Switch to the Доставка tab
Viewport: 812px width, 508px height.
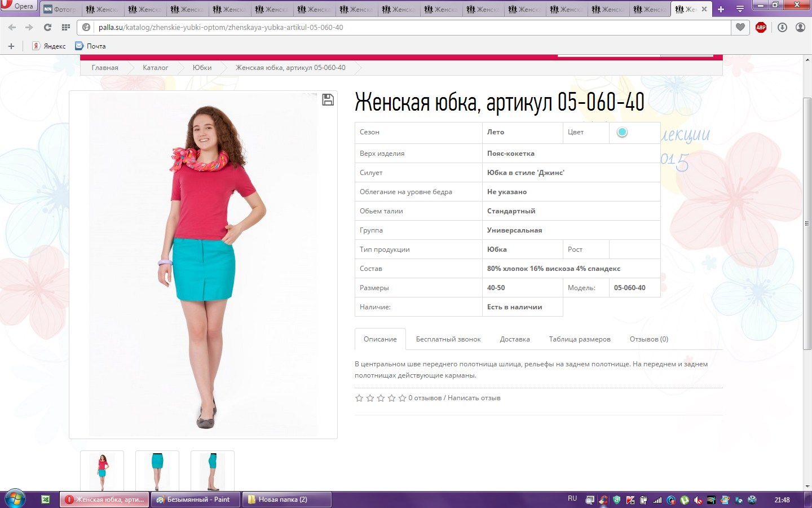click(x=514, y=339)
